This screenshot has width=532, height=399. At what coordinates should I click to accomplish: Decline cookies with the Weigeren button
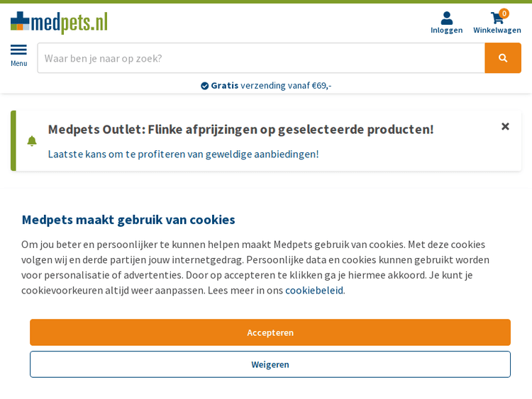pyautogui.click(x=270, y=364)
